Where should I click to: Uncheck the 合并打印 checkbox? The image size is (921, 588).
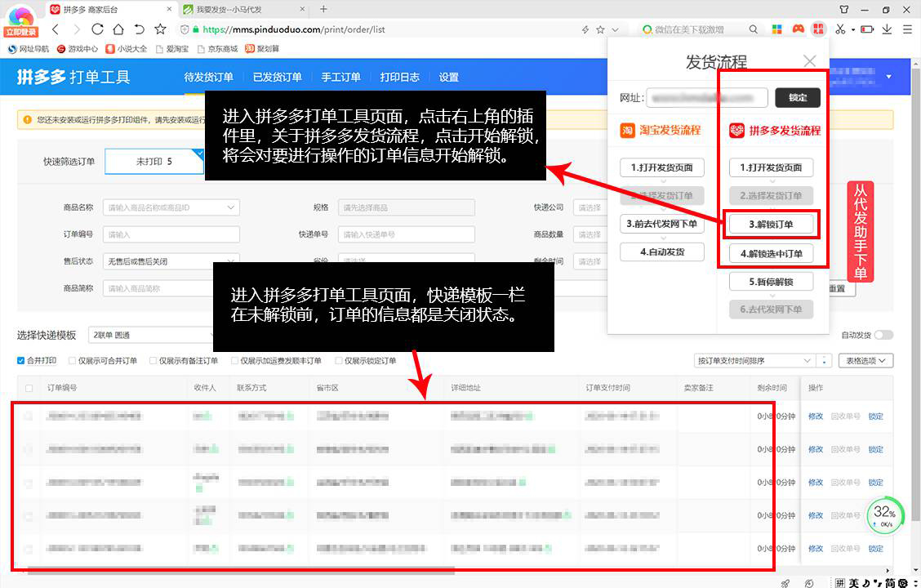[21, 361]
